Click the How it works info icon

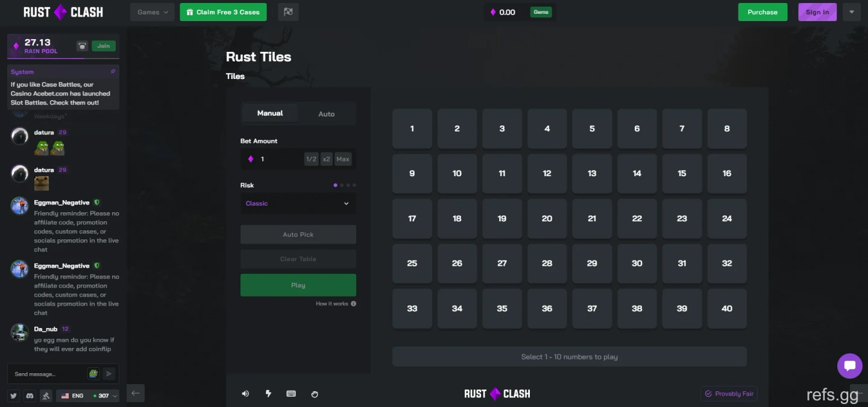click(x=353, y=303)
